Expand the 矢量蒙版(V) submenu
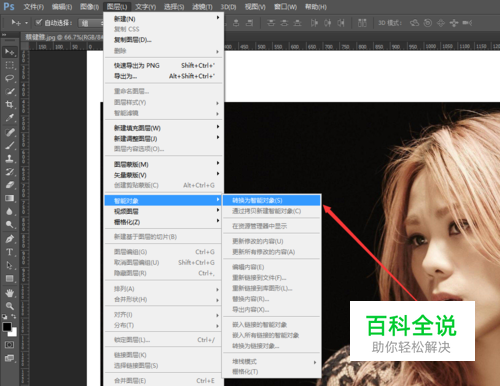Viewport: 500px width, 386px height. click(164, 175)
